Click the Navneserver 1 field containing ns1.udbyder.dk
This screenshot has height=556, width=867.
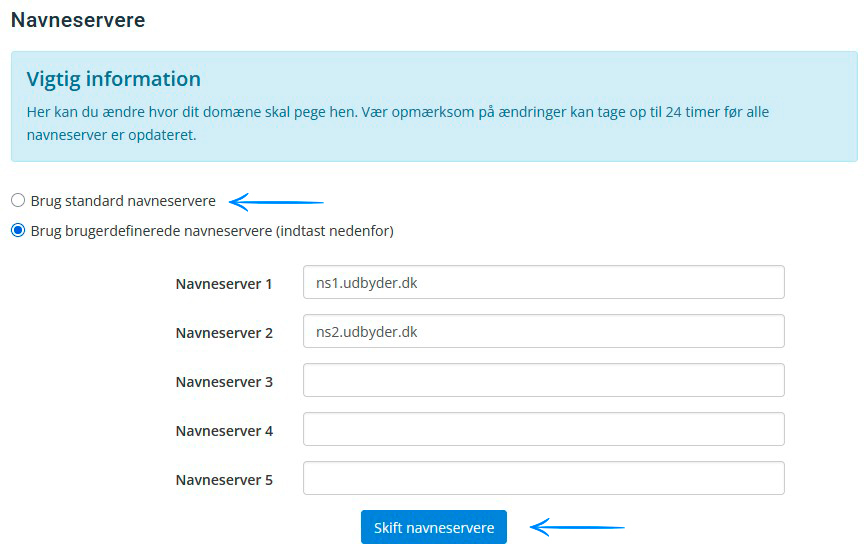[543, 282]
